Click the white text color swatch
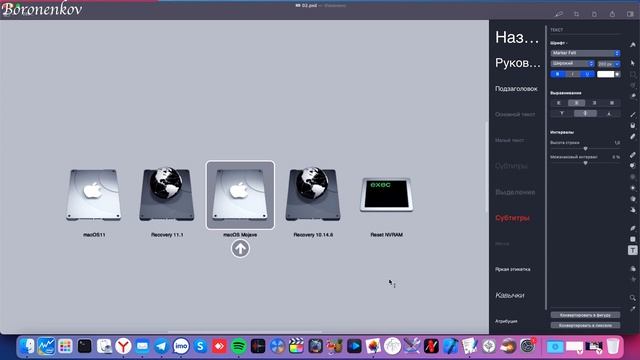Viewport: 640px width, 360px height. coord(605,74)
